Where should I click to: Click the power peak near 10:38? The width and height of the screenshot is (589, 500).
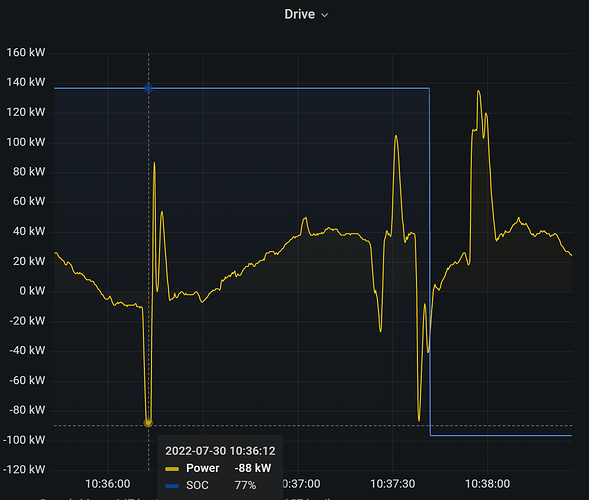click(479, 91)
